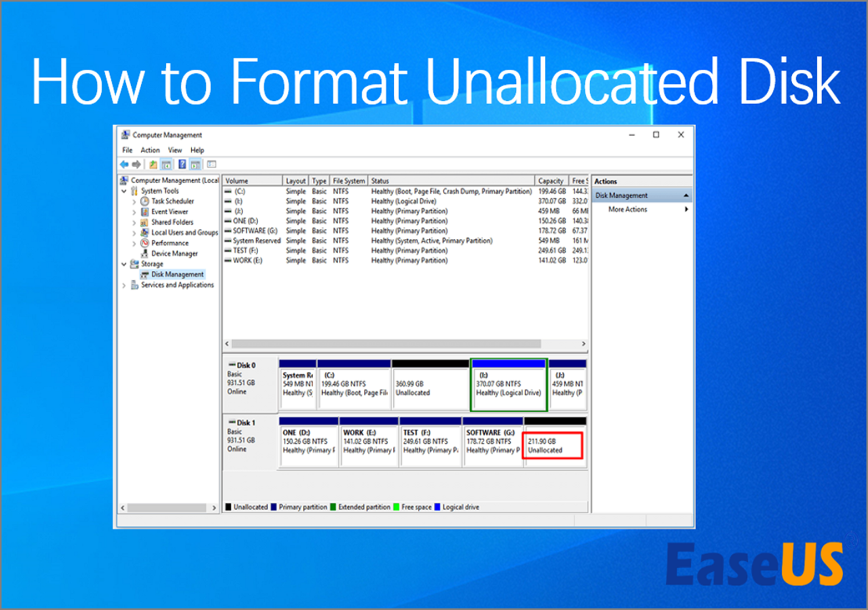Image resolution: width=868 pixels, height=610 pixels.
Task: Click the Up One Level folder icon
Action: click(x=153, y=164)
